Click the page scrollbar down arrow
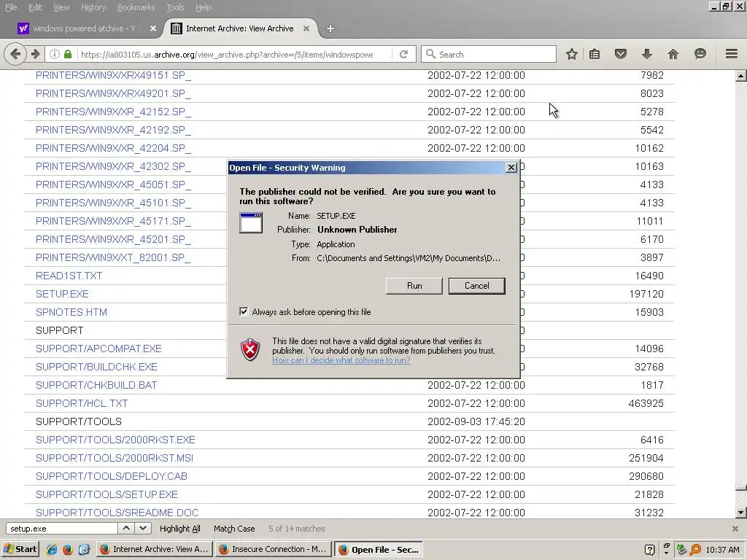This screenshot has width=747, height=560. click(x=740, y=513)
